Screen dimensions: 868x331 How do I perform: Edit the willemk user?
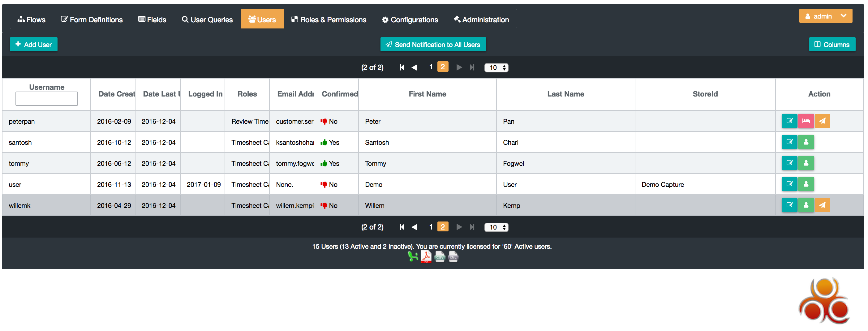click(x=789, y=205)
